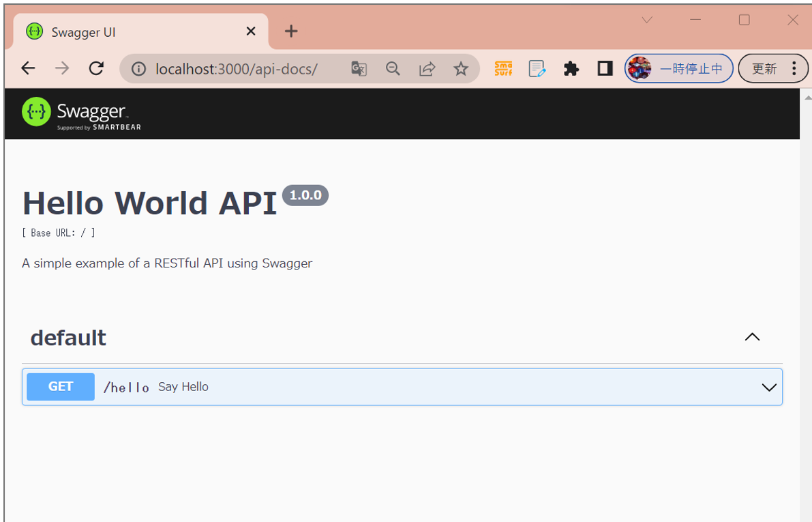Click the page reload icon

coord(96,68)
